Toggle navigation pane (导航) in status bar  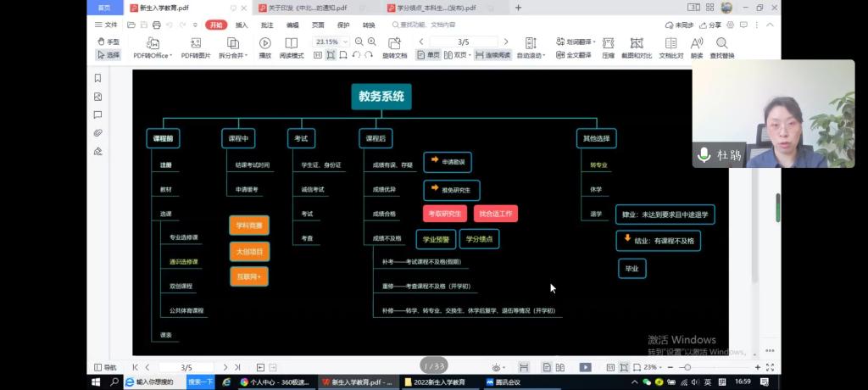point(105,367)
